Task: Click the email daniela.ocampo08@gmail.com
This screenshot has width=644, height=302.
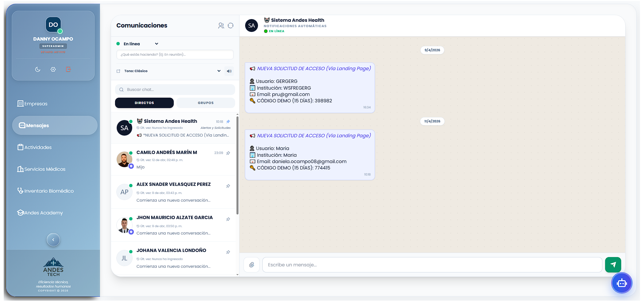Action: (309, 161)
